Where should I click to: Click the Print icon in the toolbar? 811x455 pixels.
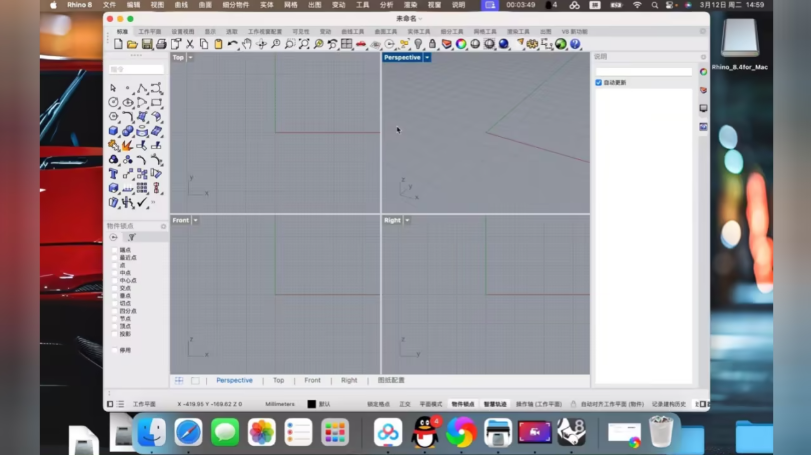(x=161, y=44)
